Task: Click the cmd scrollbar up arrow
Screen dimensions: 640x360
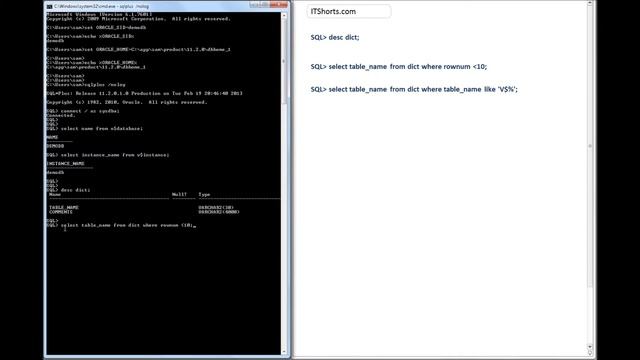Action: point(284,16)
